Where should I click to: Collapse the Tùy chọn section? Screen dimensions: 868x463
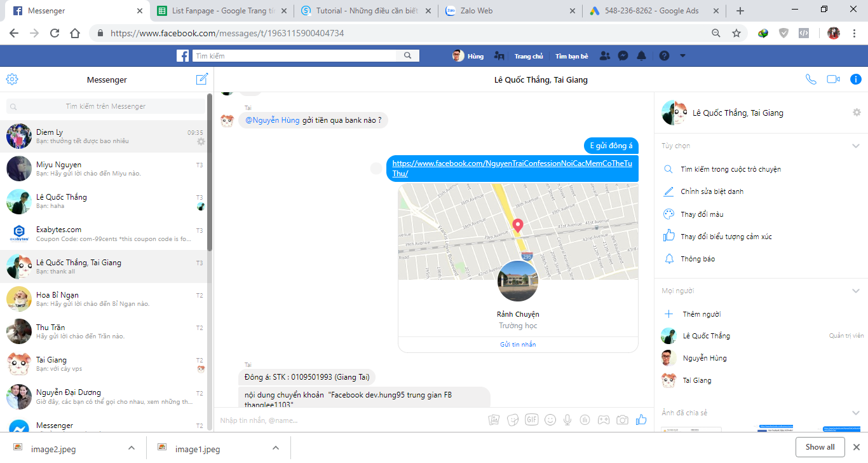[x=856, y=146]
